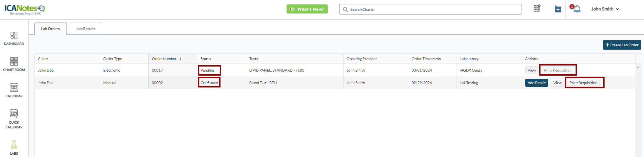The height and width of the screenshot is (157, 644).
Task: Click the chart grid icon in header
Action: (537, 9)
